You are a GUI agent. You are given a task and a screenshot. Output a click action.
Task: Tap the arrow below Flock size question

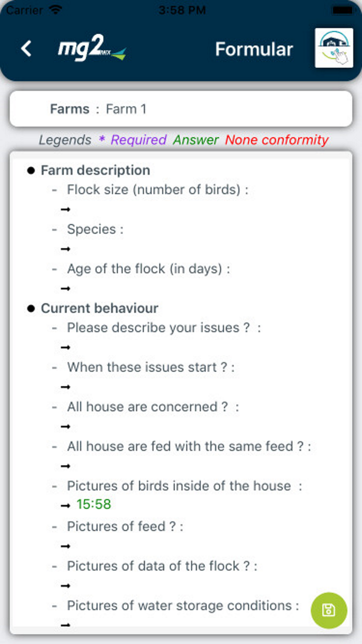coord(66,209)
